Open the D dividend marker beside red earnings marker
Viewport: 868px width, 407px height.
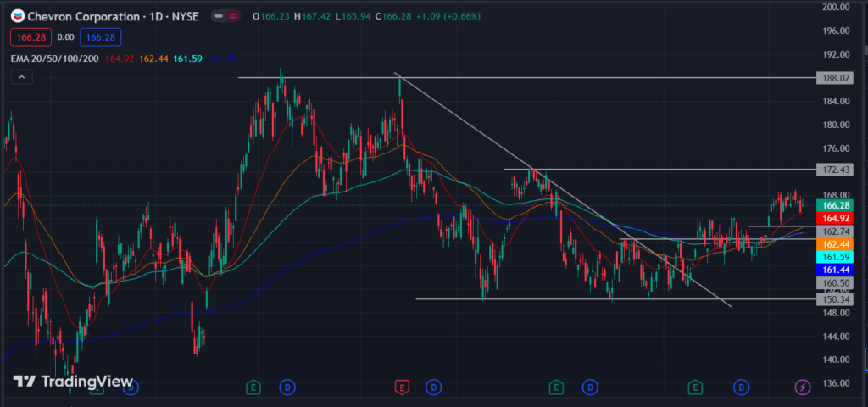(x=433, y=387)
